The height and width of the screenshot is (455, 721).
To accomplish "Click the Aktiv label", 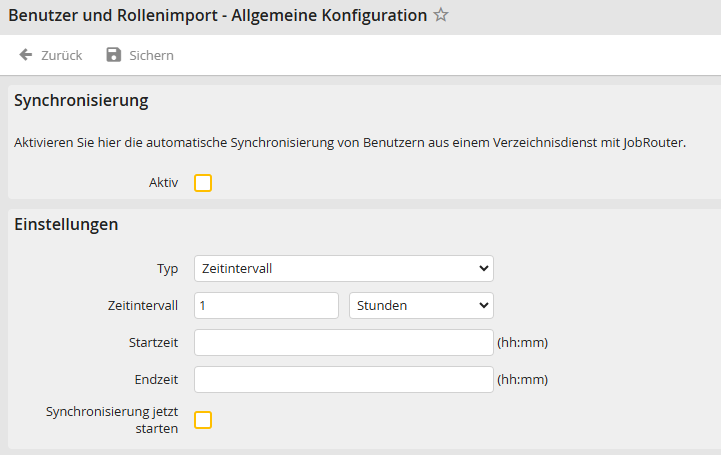I will (163, 183).
